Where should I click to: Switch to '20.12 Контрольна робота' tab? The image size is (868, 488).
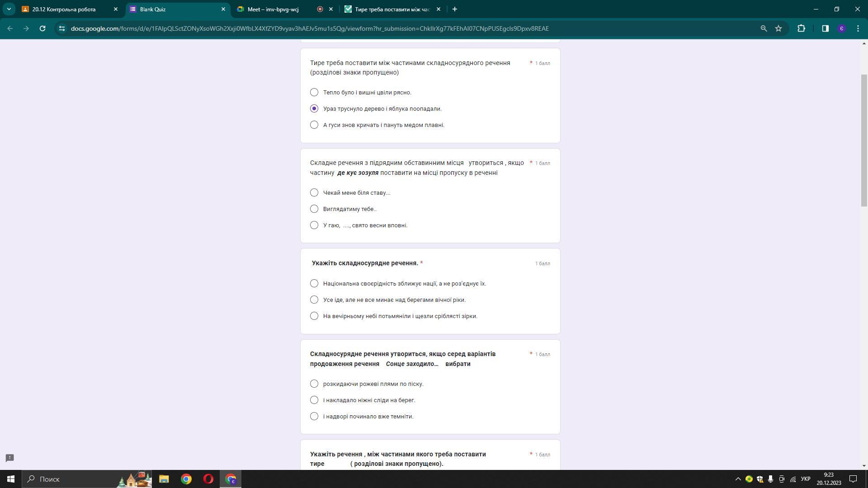pos(68,9)
